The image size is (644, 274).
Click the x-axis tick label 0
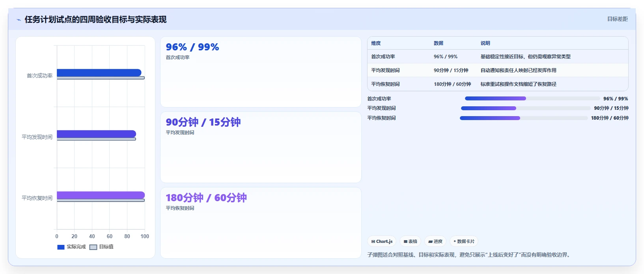pyautogui.click(x=57, y=237)
